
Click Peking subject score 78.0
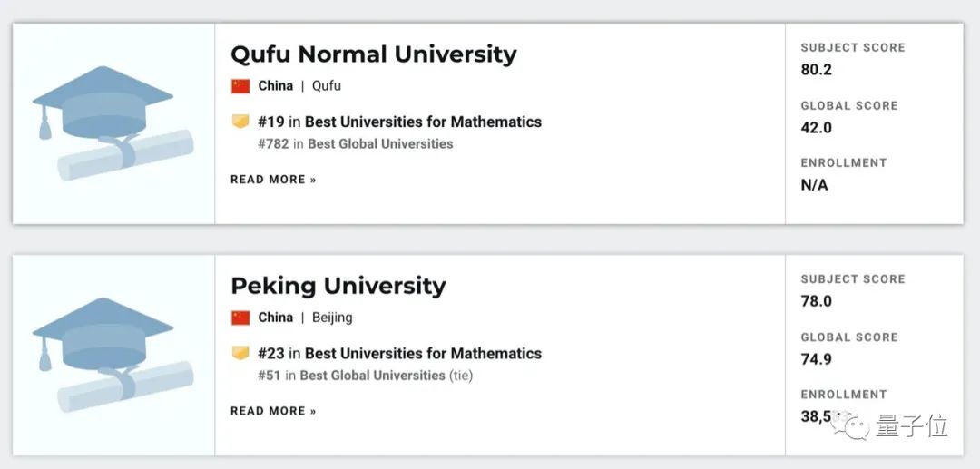[x=816, y=301]
